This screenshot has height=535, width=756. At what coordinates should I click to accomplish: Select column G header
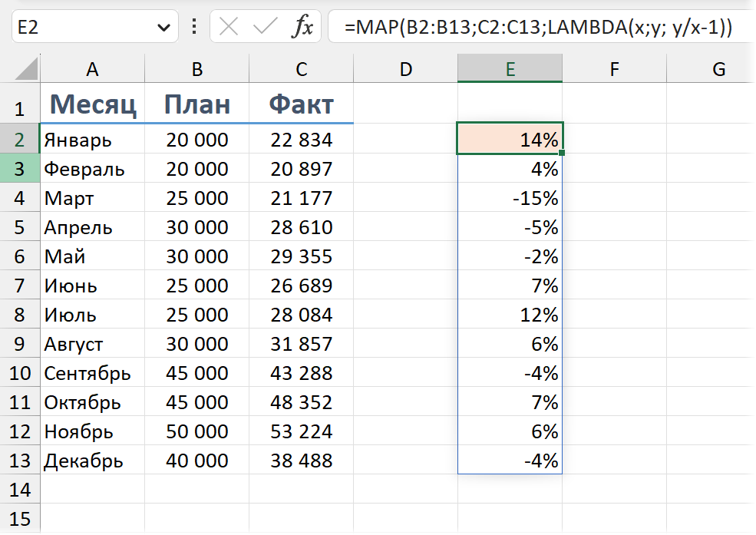pyautogui.click(x=711, y=69)
